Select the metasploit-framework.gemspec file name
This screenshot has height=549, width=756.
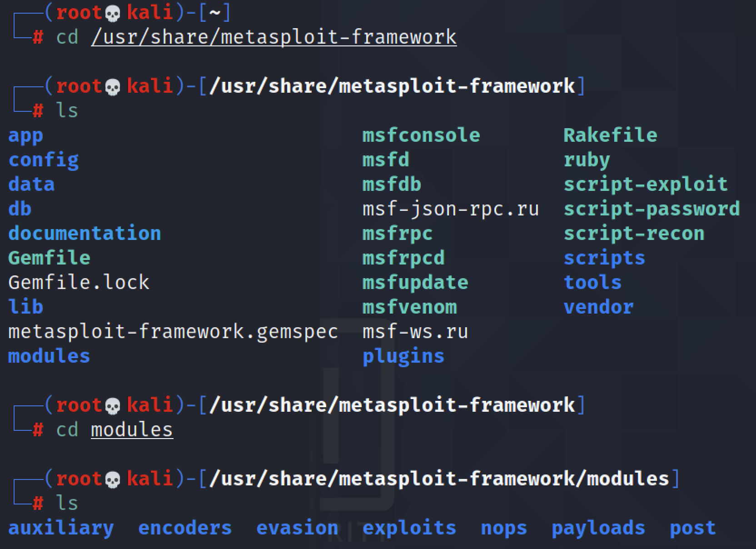pos(173,332)
